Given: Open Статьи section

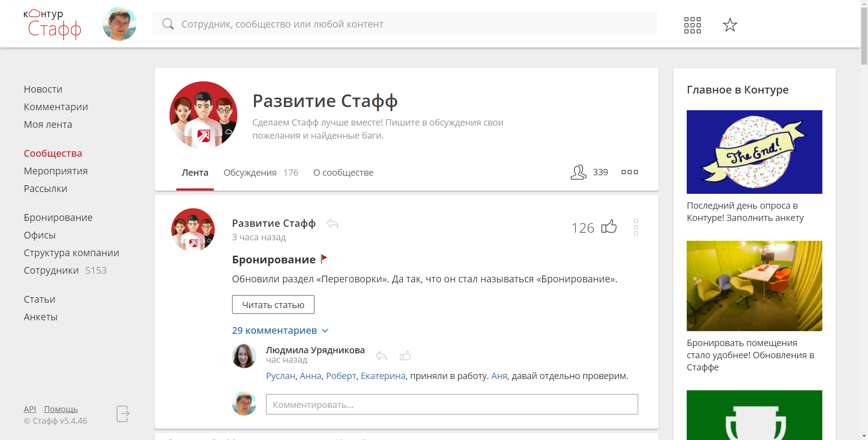Looking at the screenshot, I should [x=39, y=300].
